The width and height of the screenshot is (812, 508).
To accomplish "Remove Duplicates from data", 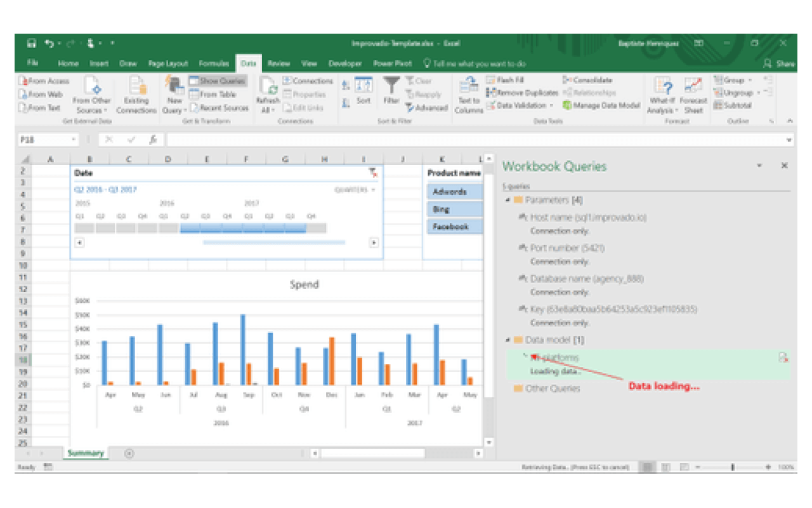I will point(522,93).
